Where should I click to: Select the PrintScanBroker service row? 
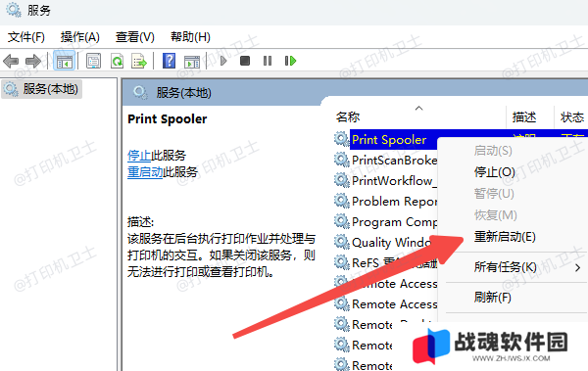(386, 161)
